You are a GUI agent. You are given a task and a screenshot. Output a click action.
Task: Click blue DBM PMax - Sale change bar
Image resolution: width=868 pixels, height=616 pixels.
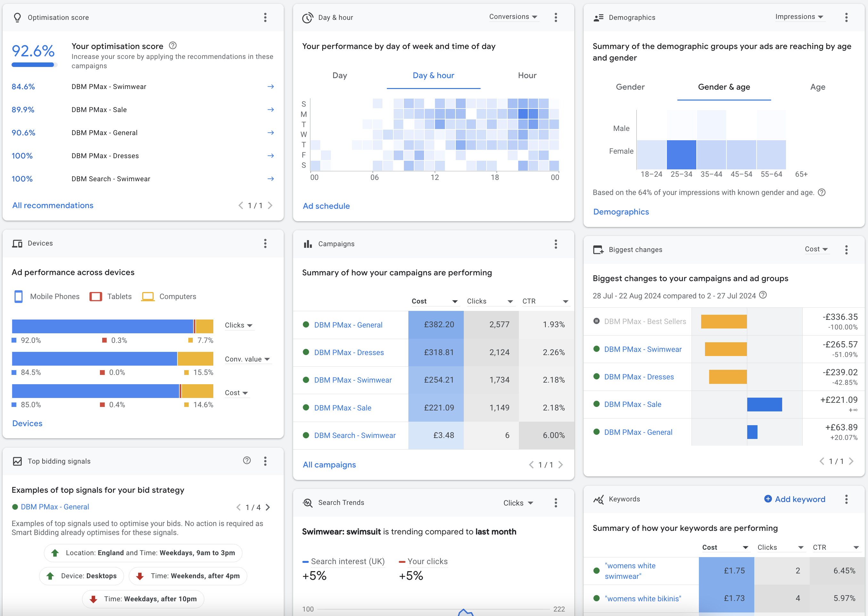(x=765, y=404)
